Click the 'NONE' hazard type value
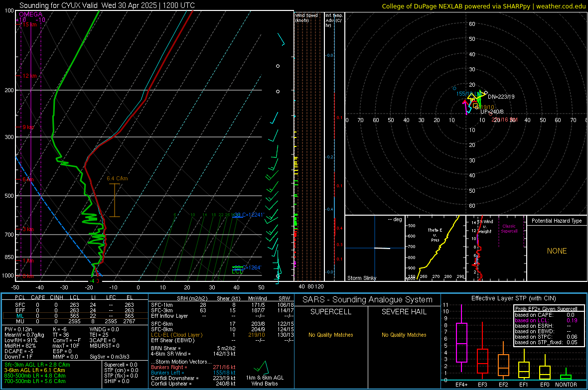 coord(557,251)
